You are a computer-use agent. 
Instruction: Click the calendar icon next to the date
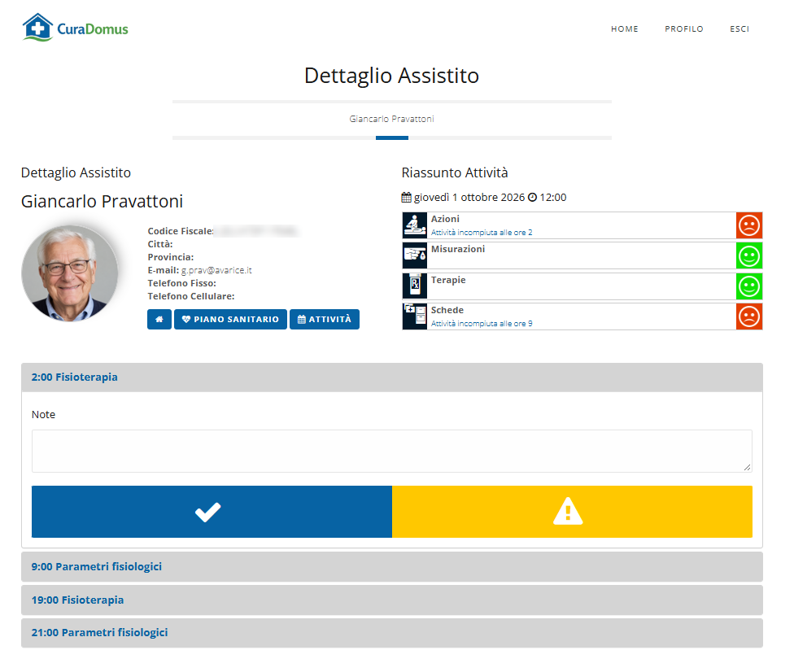406,198
